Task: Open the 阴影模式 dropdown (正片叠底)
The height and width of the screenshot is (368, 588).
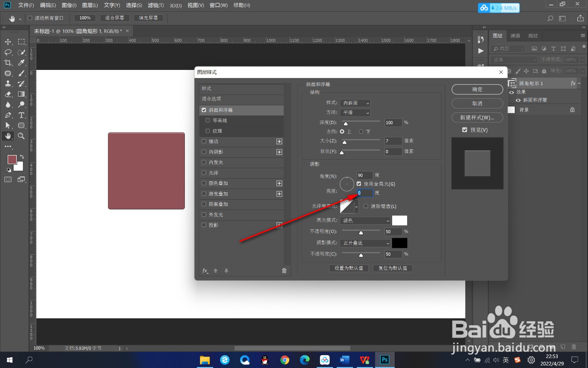Action: (365, 243)
